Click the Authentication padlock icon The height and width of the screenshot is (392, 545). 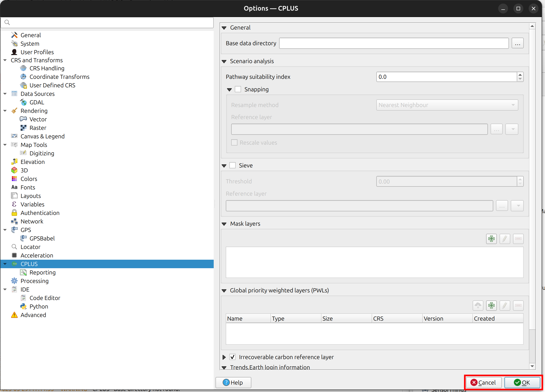click(x=14, y=213)
